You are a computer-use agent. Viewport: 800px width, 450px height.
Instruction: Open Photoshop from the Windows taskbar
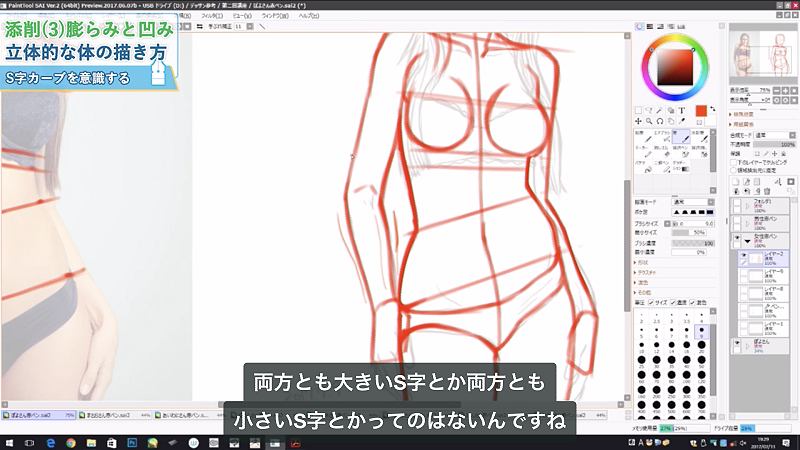click(132, 443)
